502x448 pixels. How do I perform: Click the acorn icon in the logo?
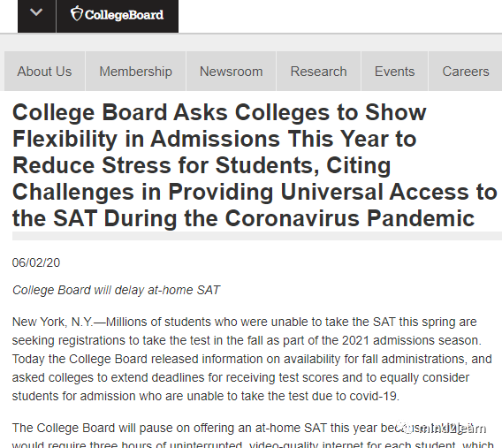(x=77, y=13)
